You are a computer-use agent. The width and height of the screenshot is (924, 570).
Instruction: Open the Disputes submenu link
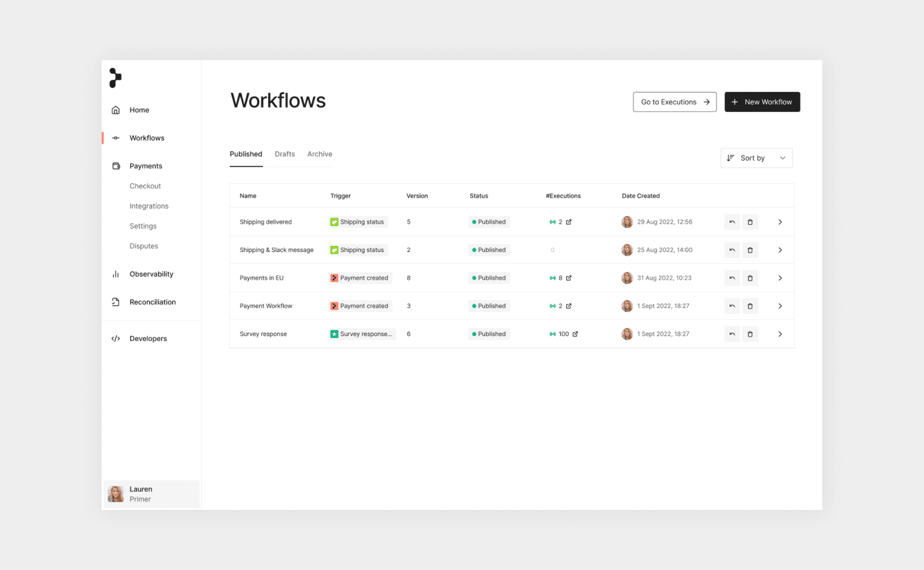coord(144,246)
